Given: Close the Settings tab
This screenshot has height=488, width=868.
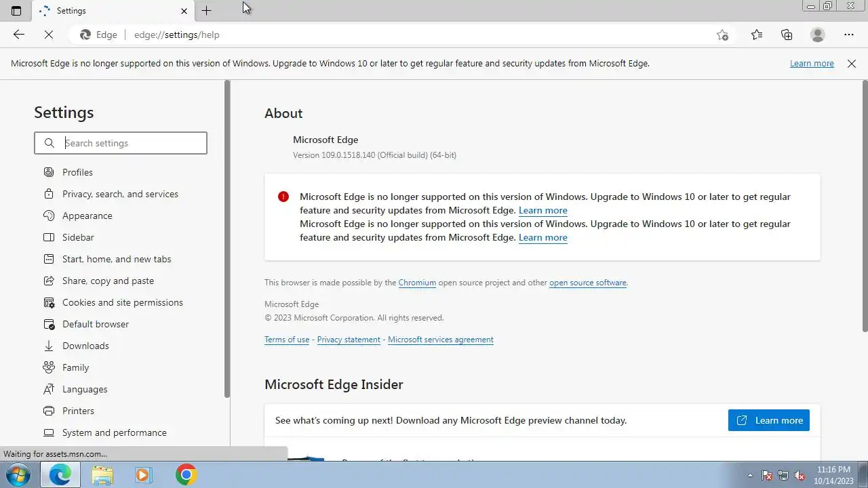Looking at the screenshot, I should pos(184,11).
